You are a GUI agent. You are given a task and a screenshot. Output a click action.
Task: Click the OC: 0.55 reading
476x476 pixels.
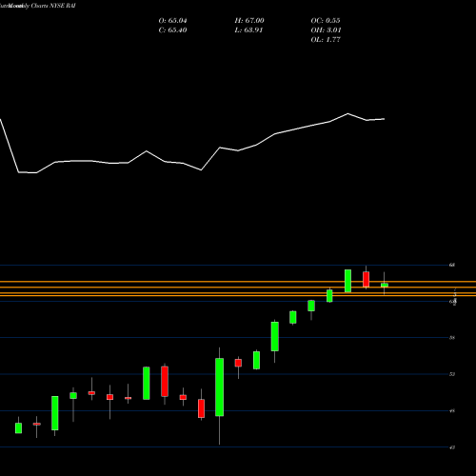point(326,21)
